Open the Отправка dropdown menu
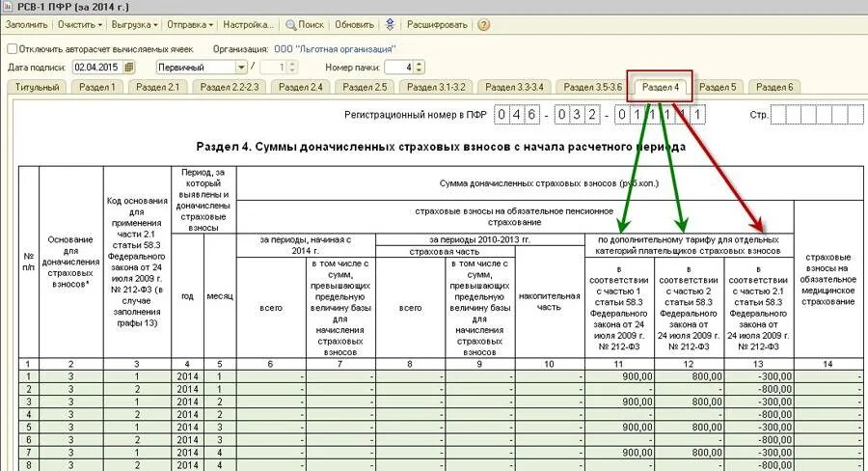868x471 pixels. [190, 25]
